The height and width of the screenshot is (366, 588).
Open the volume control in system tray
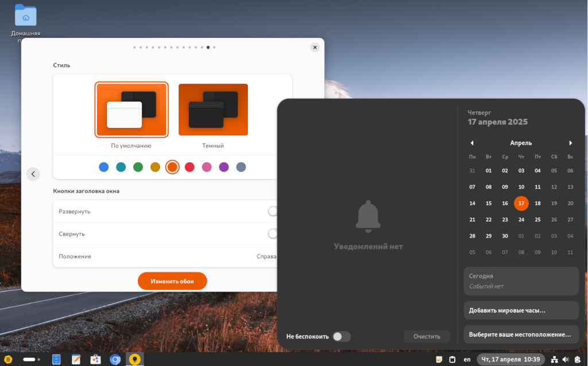(566, 360)
